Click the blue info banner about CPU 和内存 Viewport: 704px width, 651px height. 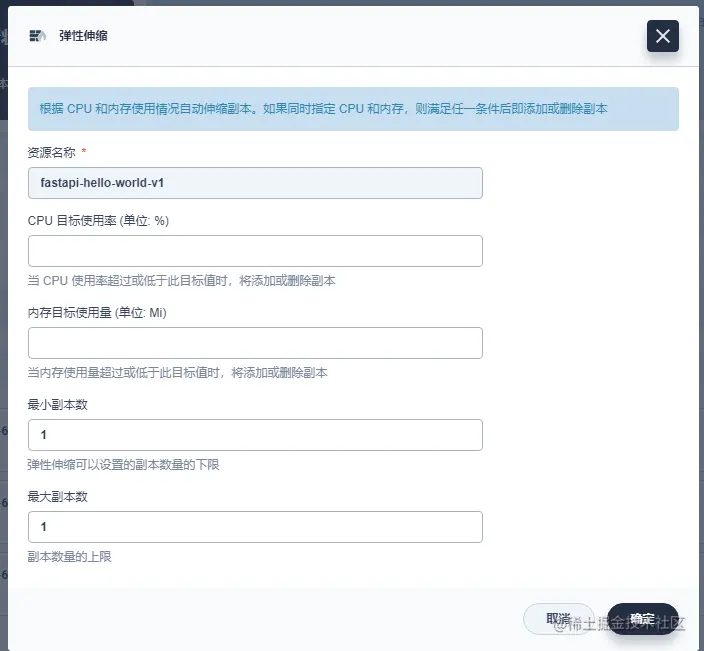point(353,109)
